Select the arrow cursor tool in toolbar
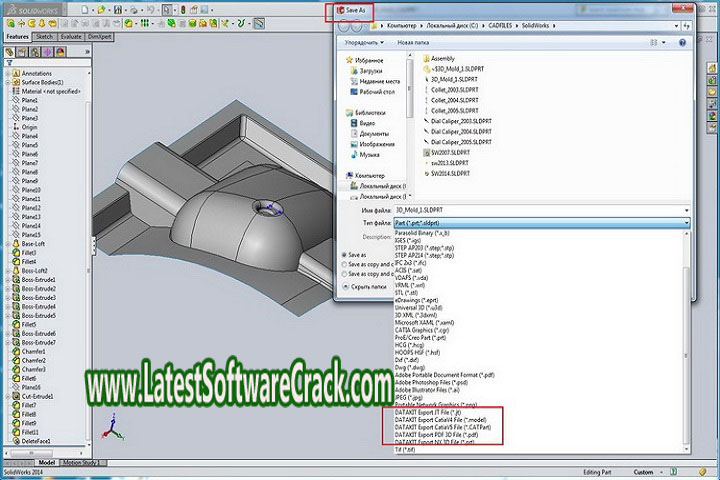This screenshot has height=480, width=720. 168,10
